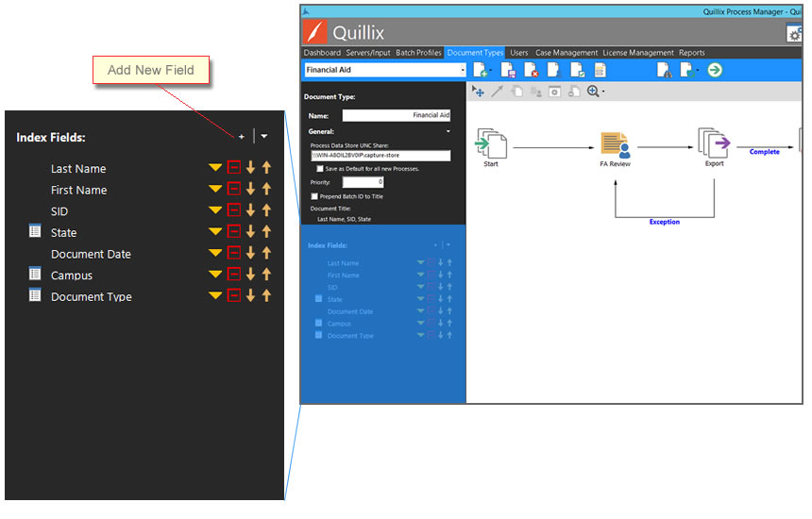Expand State yellow triangle in enlarged panel
The width and height of the screenshot is (812, 519).
215,231
